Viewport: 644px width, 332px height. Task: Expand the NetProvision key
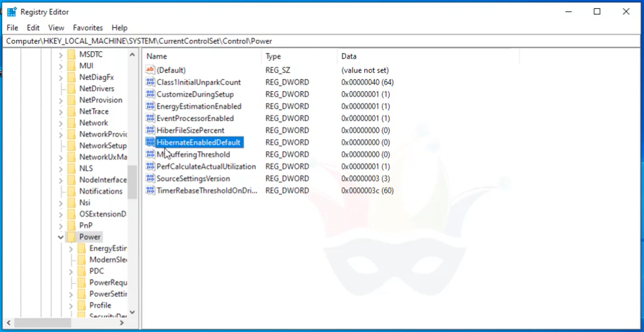[x=61, y=101]
